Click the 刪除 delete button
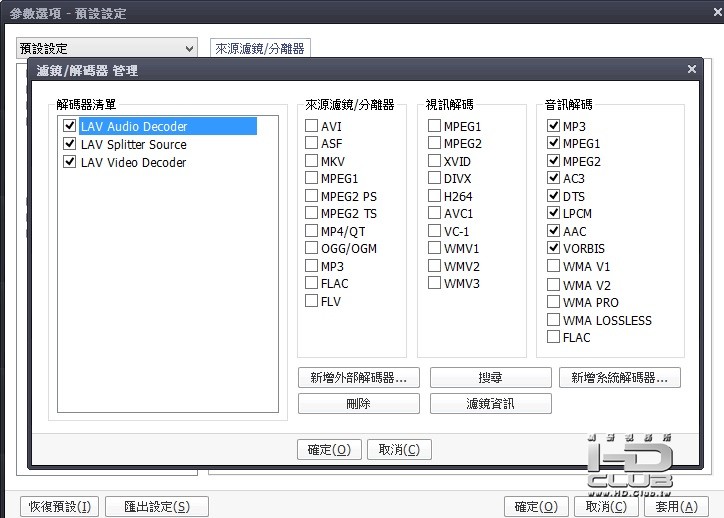 coord(359,404)
